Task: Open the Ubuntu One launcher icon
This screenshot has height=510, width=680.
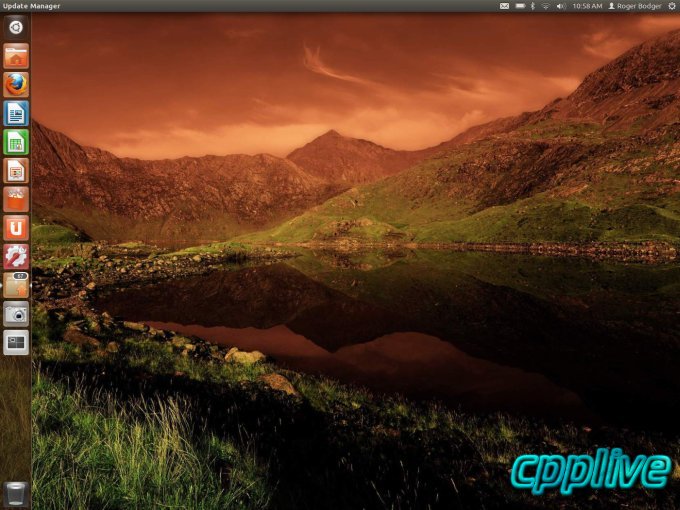Action: pyautogui.click(x=16, y=228)
